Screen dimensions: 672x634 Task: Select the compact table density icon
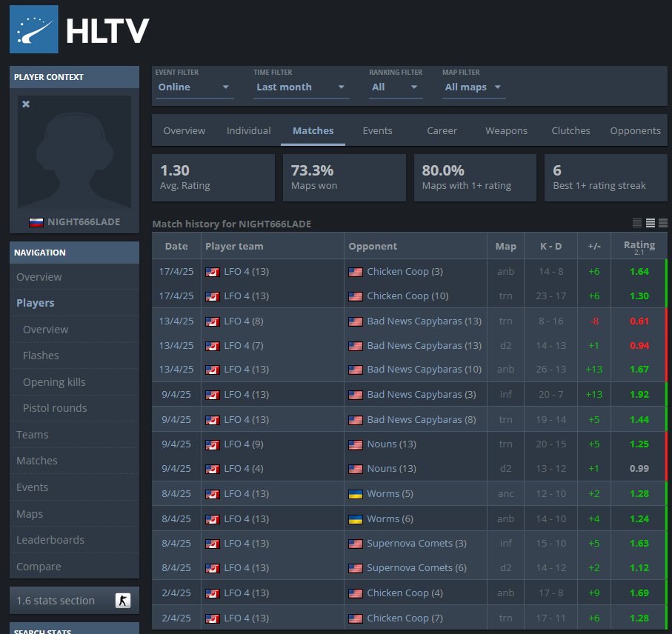click(x=637, y=223)
